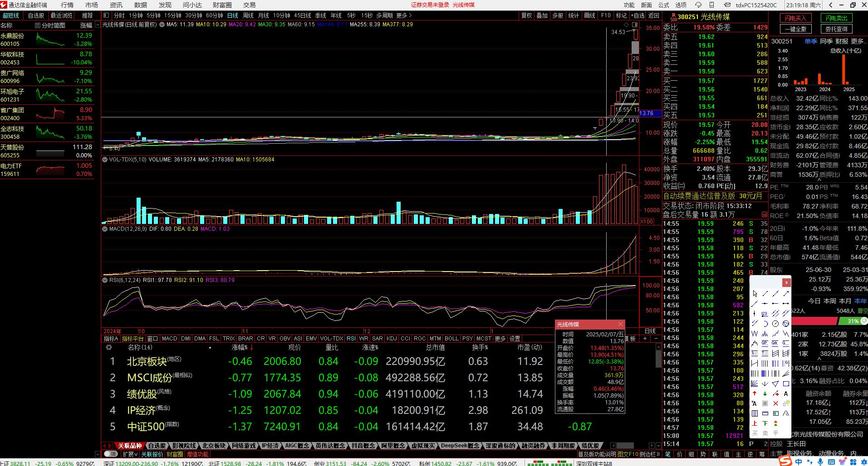Image resolution: width=868 pixels, height=466 pixels.
Task: Open the table settings gear icon
Action: pyautogui.click(x=109, y=347)
